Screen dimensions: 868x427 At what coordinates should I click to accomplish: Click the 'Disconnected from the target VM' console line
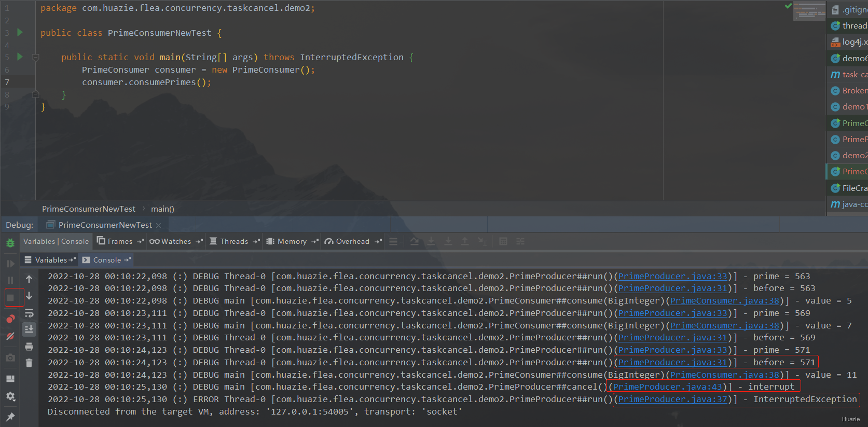click(254, 411)
